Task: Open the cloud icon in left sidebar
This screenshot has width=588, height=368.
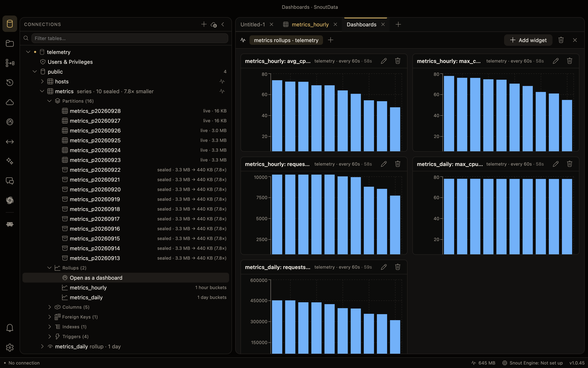Action: (x=10, y=102)
